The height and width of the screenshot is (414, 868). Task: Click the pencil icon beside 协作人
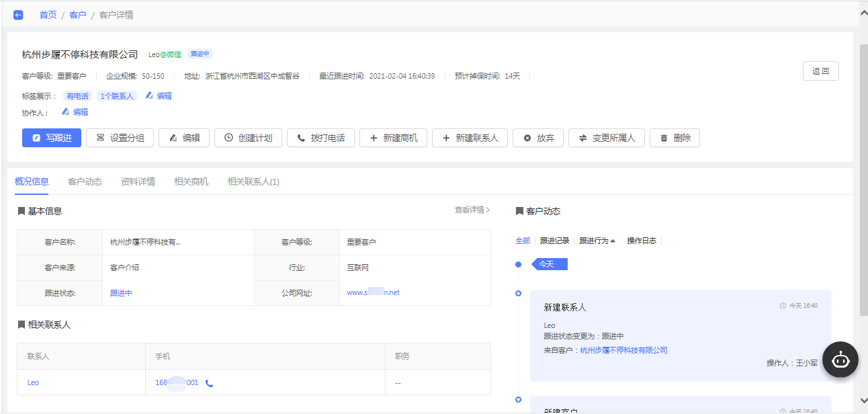point(66,112)
